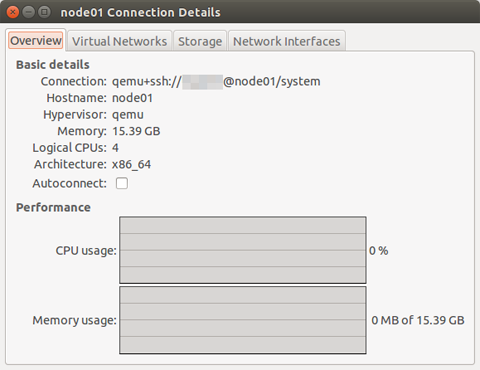480x370 pixels.
Task: Click the 15.39 GB memory value
Action: pos(136,131)
